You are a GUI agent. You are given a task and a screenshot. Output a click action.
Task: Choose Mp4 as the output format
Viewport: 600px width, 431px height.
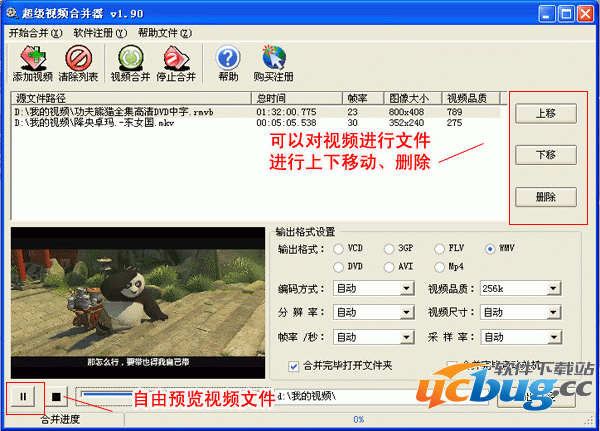pos(441,267)
